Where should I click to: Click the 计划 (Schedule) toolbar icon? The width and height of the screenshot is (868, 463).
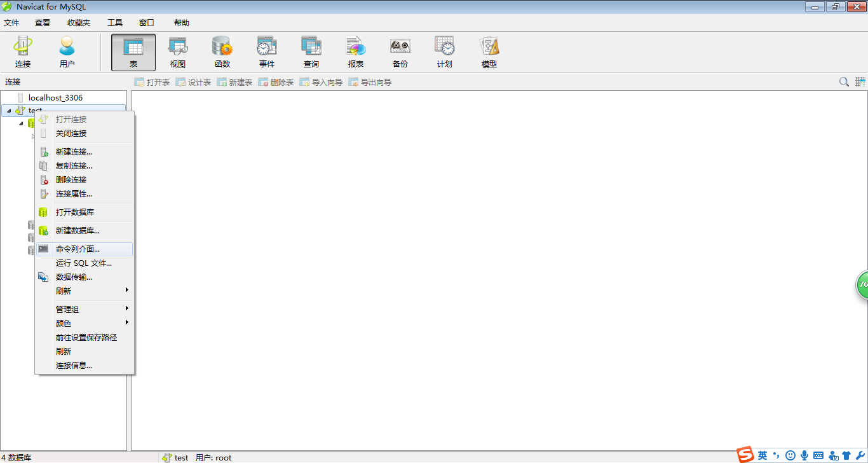pyautogui.click(x=445, y=52)
